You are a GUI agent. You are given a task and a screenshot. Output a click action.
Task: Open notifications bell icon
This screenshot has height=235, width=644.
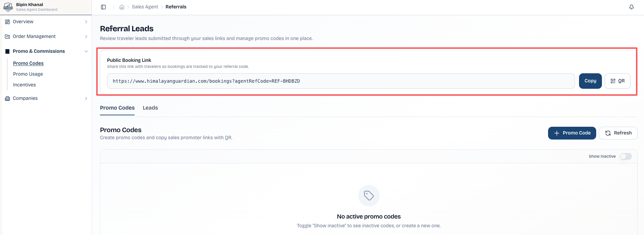[x=632, y=7]
